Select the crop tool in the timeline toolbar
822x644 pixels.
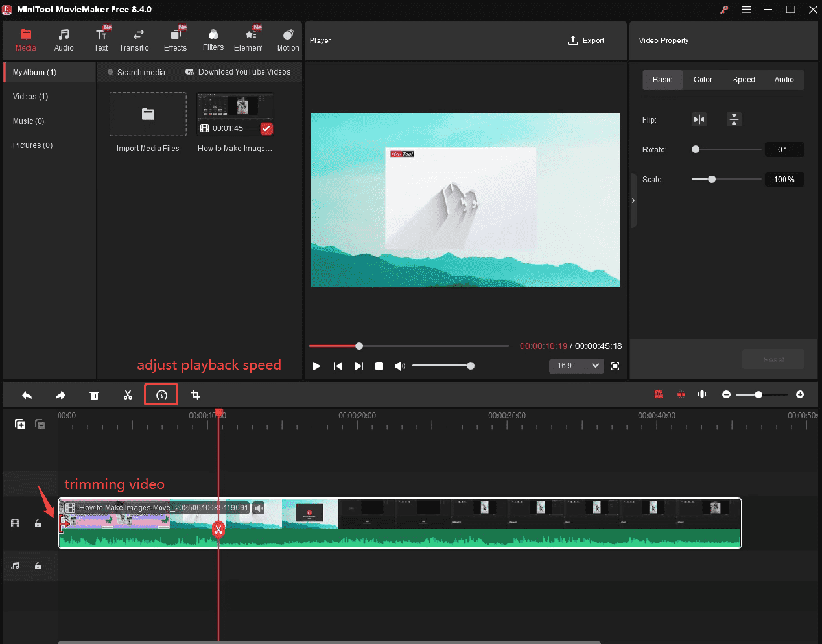coord(195,394)
